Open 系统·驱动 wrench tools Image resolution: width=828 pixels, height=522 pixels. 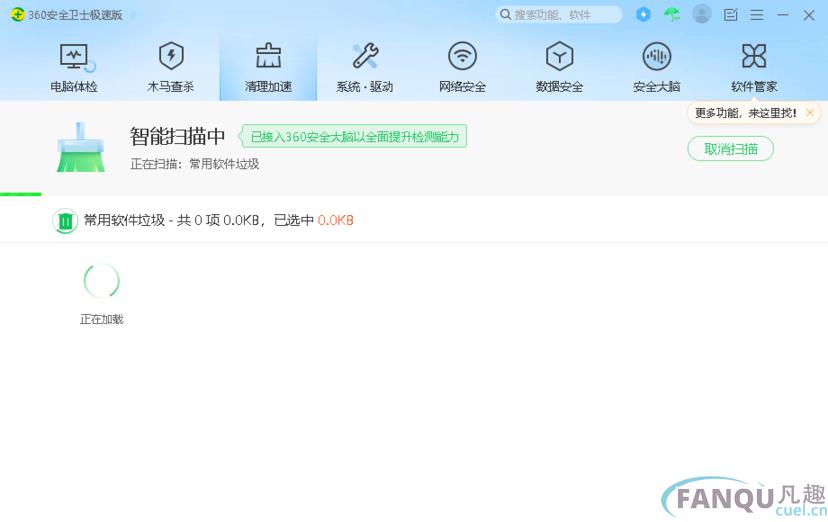point(365,66)
